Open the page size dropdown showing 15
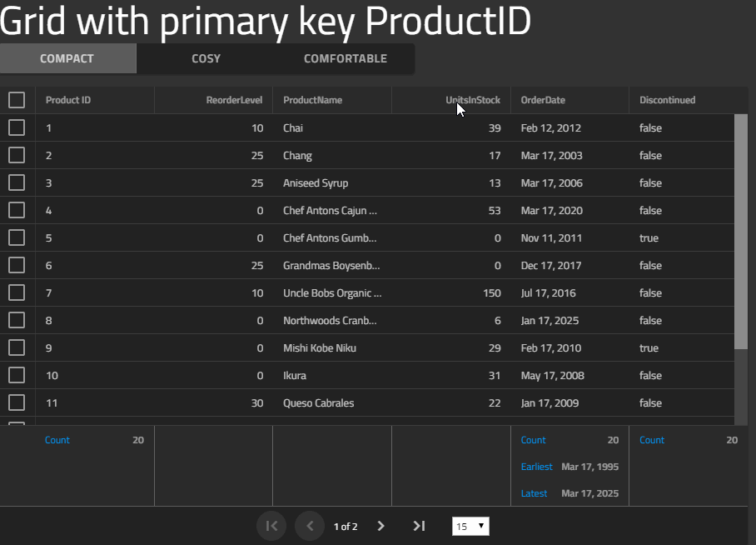This screenshot has height=545, width=756. click(x=470, y=526)
